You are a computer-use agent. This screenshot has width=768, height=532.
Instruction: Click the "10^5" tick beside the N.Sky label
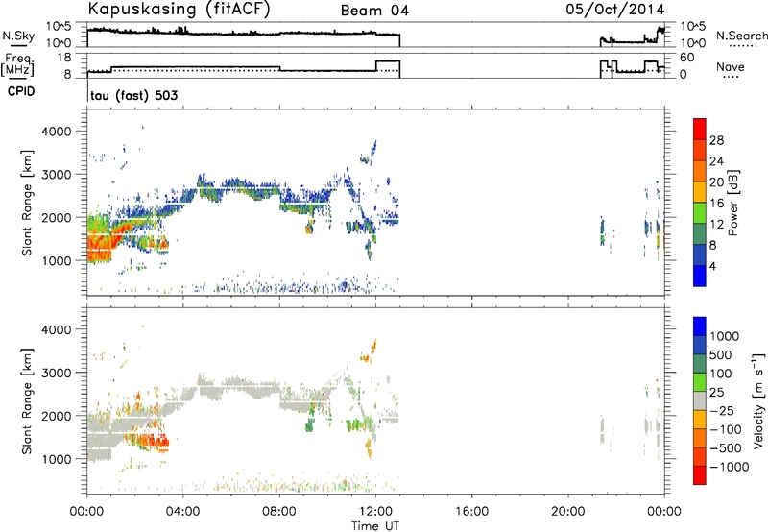[59, 27]
